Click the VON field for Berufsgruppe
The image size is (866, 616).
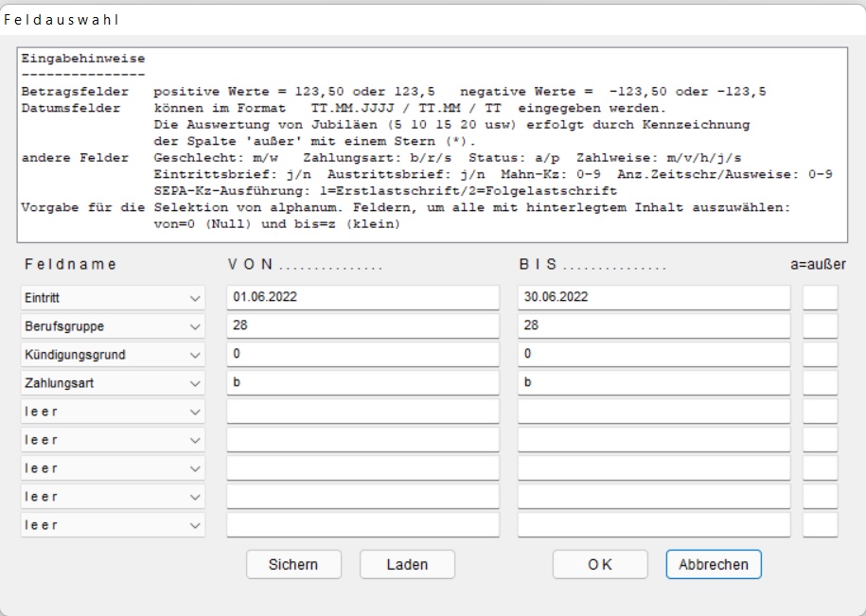362,326
